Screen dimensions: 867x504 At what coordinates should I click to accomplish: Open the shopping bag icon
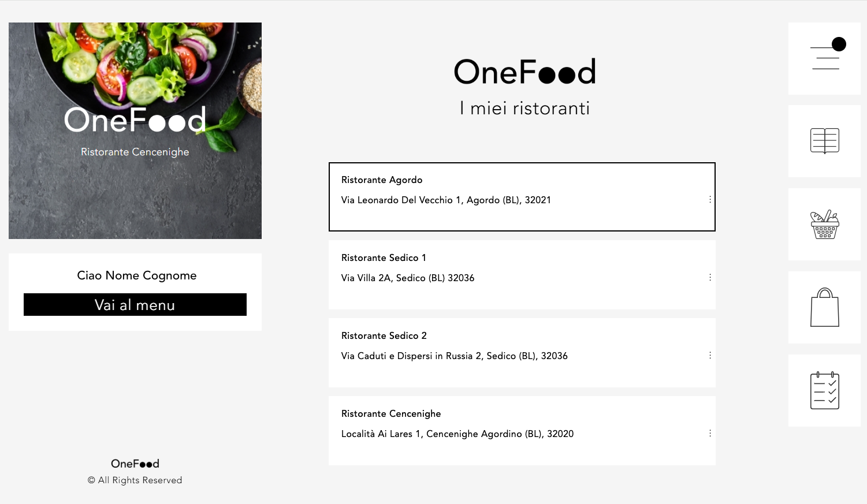pyautogui.click(x=825, y=307)
